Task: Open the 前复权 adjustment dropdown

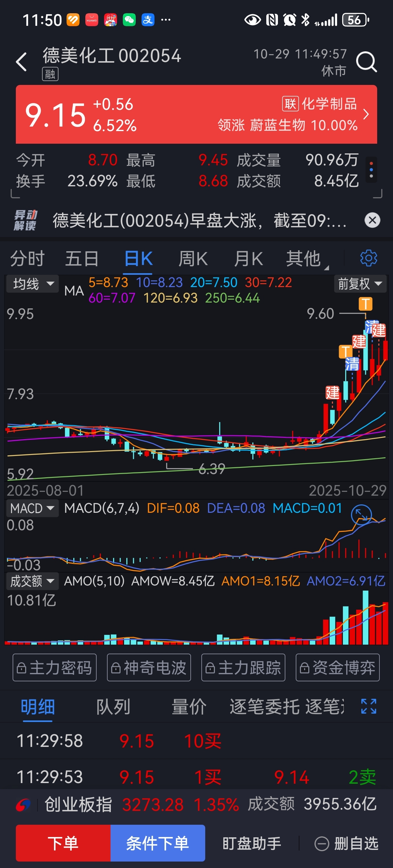Action: point(360,284)
